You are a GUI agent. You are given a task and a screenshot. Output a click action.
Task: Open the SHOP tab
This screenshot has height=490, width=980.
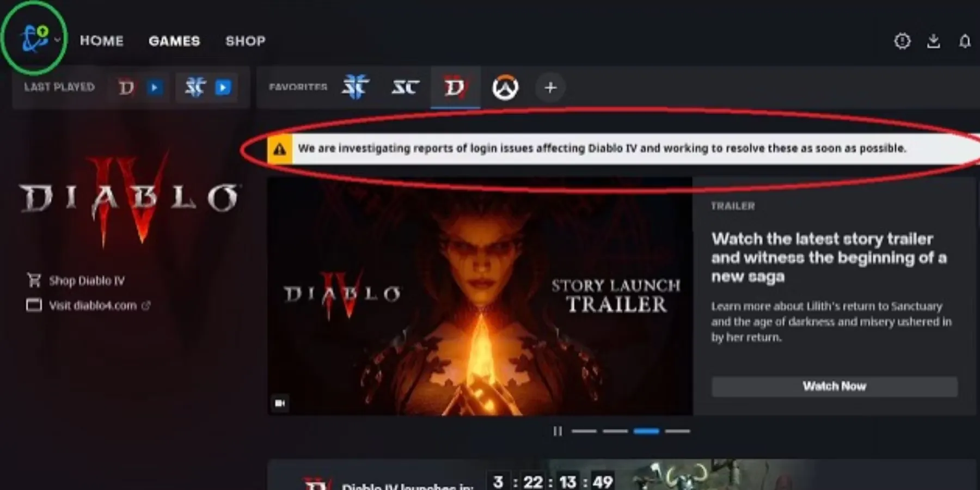(246, 41)
